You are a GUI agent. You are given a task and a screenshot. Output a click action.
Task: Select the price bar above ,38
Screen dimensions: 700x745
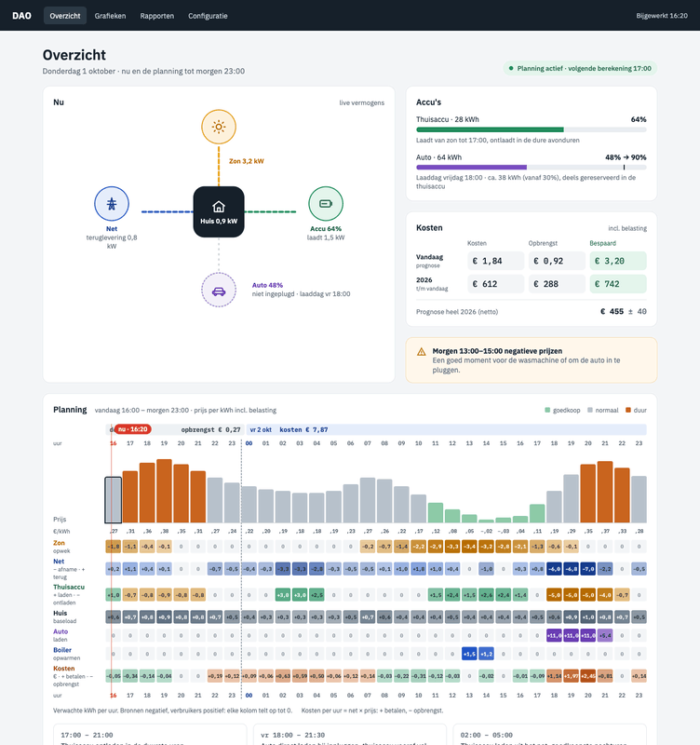pyautogui.click(x=164, y=491)
